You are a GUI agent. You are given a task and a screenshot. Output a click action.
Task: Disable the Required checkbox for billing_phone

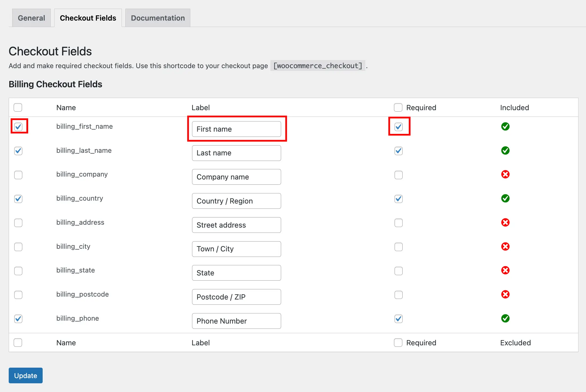click(398, 319)
